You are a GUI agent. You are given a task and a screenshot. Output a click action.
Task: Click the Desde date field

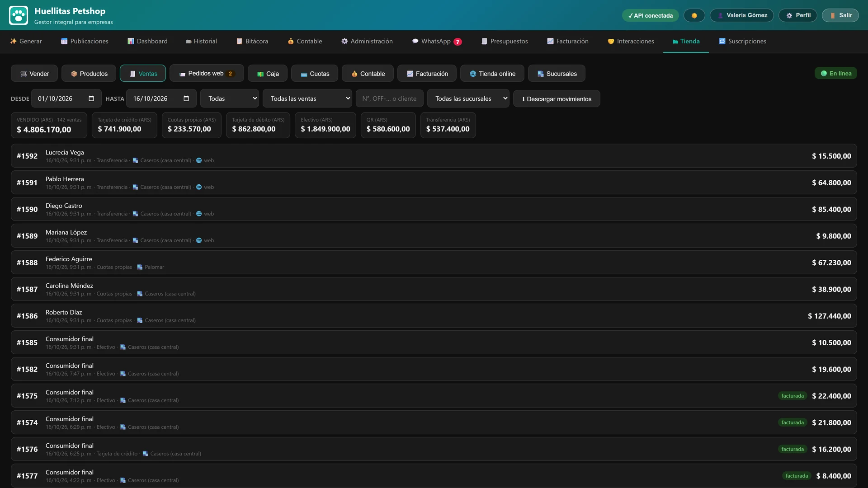66,99
